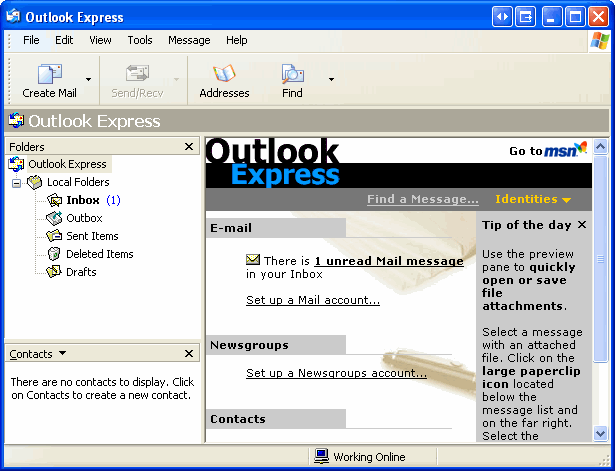Select the Drafts folder icon

click(54, 272)
